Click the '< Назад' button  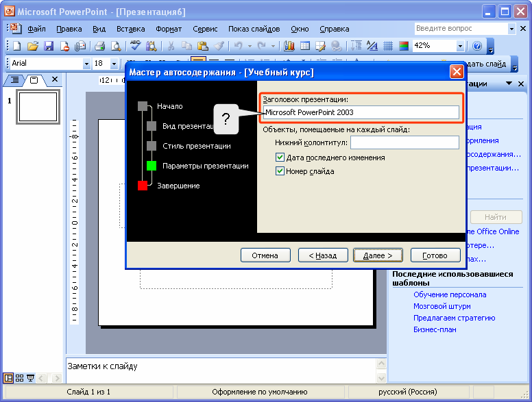[x=323, y=255]
